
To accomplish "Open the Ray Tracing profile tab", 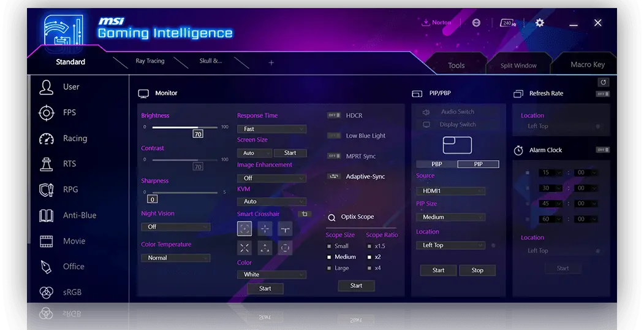I will click(x=150, y=61).
